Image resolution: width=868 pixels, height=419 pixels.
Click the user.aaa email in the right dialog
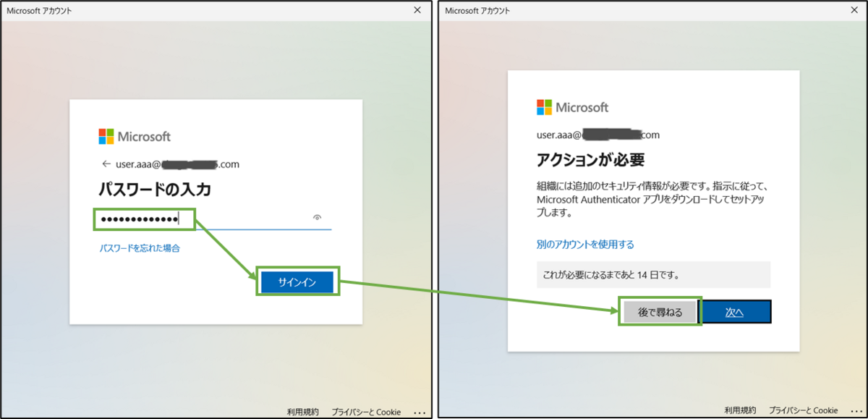598,135
